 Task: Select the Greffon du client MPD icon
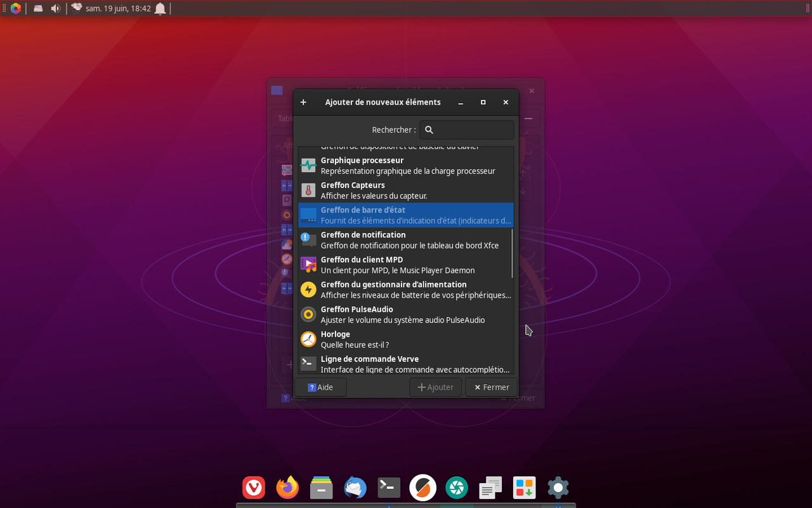pyautogui.click(x=308, y=265)
